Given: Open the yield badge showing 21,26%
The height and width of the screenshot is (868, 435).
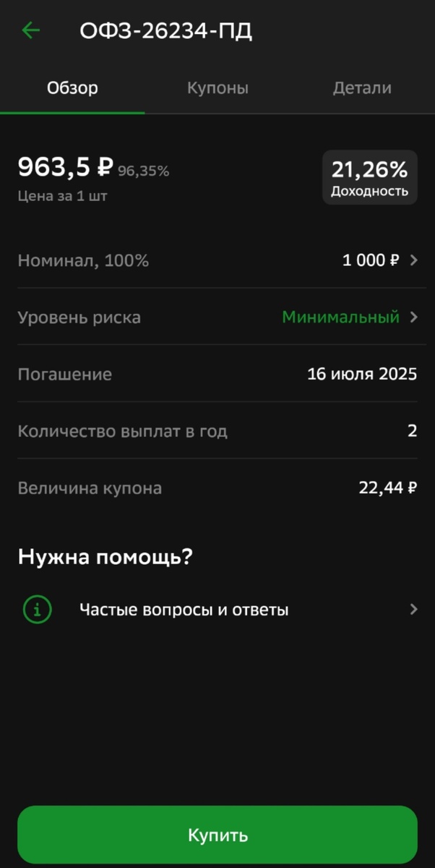Looking at the screenshot, I should [x=369, y=177].
